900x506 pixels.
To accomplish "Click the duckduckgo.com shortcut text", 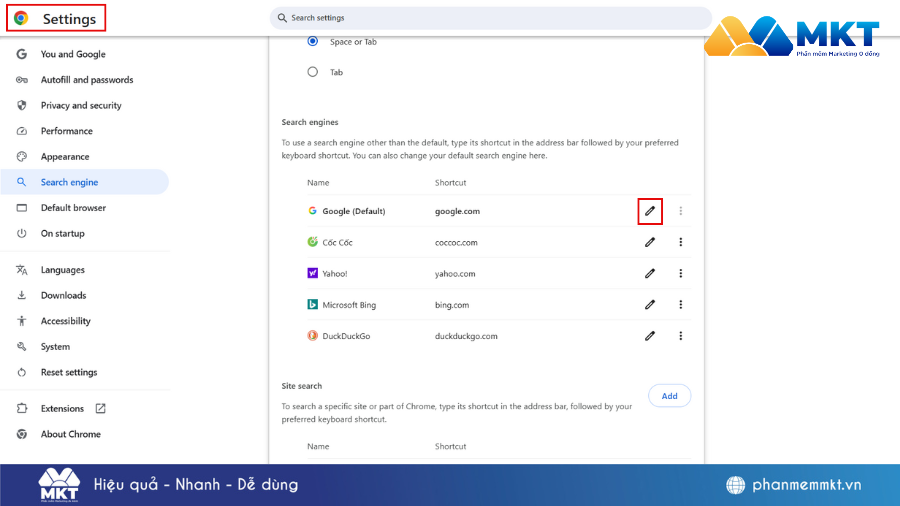I will pyautogui.click(x=466, y=336).
